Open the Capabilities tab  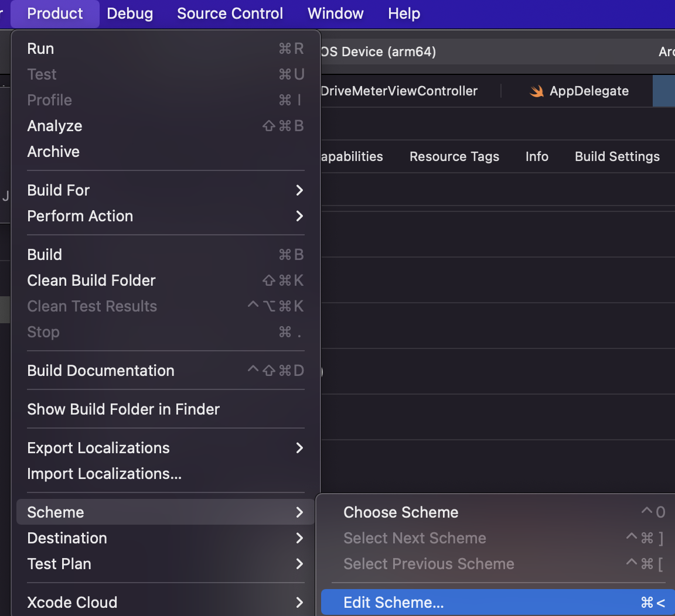coord(352,156)
